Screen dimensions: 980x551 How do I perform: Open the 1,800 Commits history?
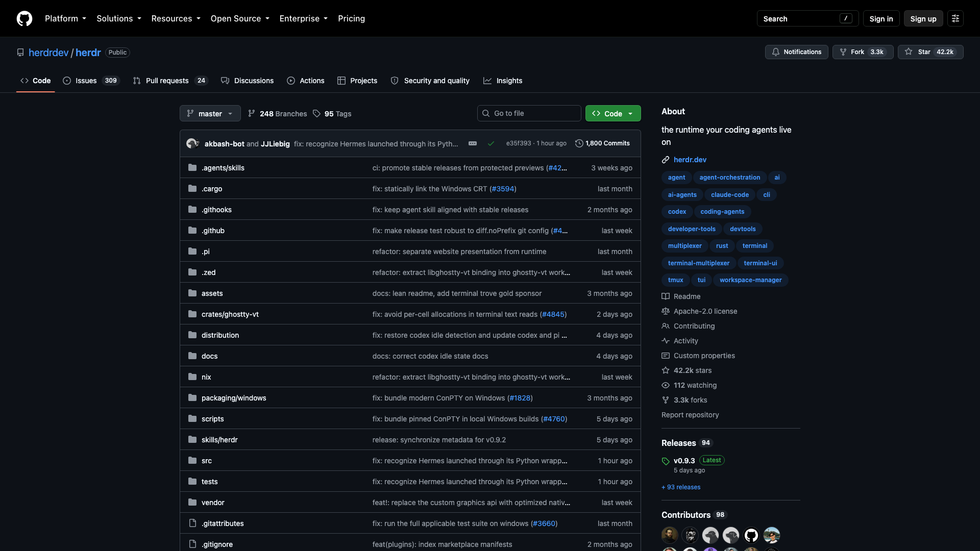pos(602,143)
